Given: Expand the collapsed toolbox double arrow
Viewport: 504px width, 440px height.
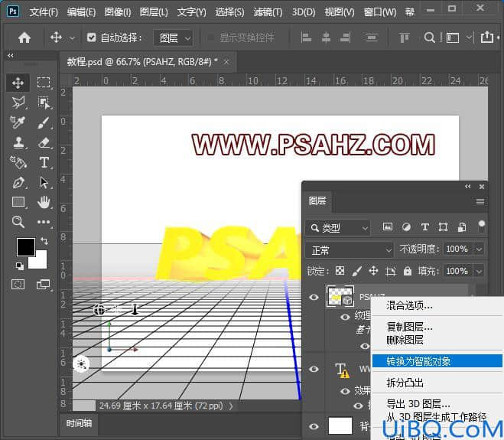Looking at the screenshot, I should 11,55.
